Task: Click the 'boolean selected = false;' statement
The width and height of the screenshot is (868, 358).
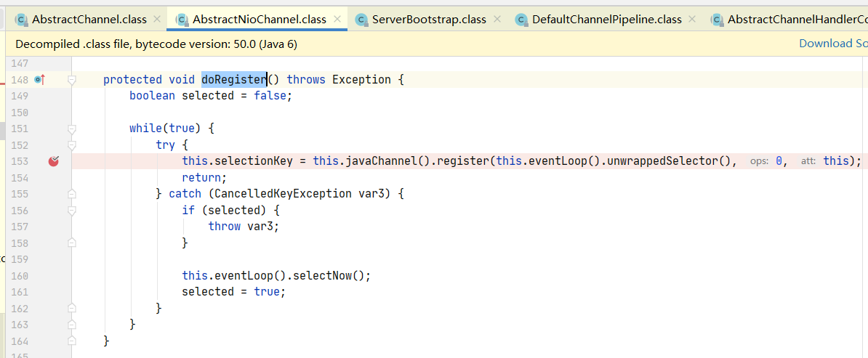Action: tap(210, 96)
